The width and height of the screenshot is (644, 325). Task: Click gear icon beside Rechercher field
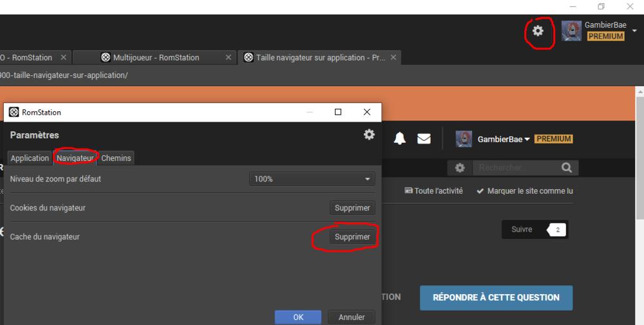[x=460, y=168]
